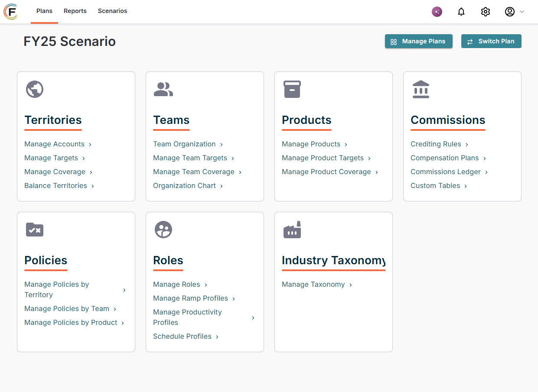Click chevron beside Manage Productivity Profiles
The width and height of the screenshot is (538, 392).
(x=253, y=317)
